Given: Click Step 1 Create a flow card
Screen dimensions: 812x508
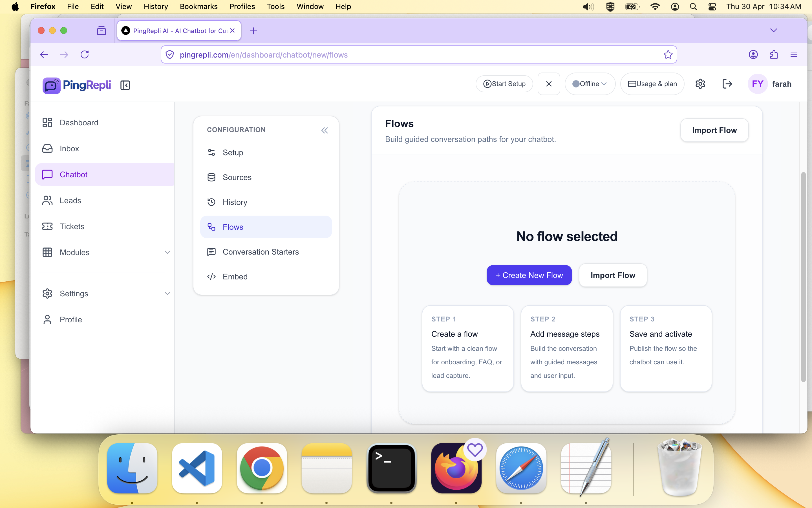Looking at the screenshot, I should [x=468, y=349].
